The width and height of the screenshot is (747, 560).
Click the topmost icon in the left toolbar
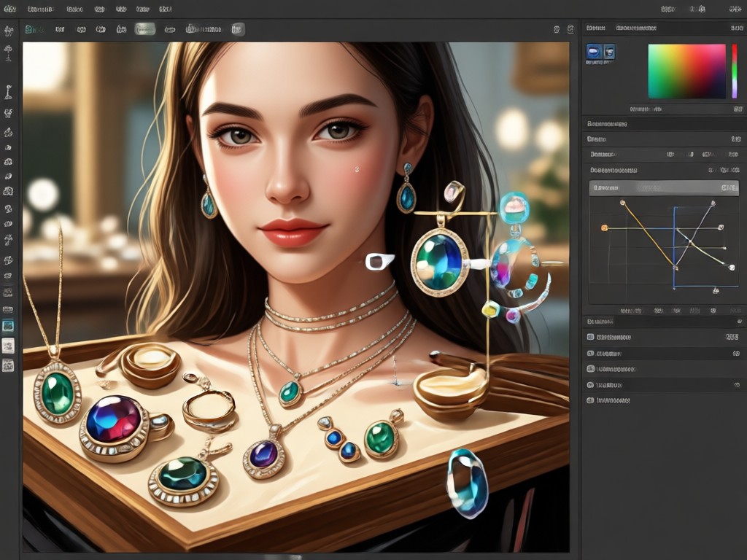8,31
